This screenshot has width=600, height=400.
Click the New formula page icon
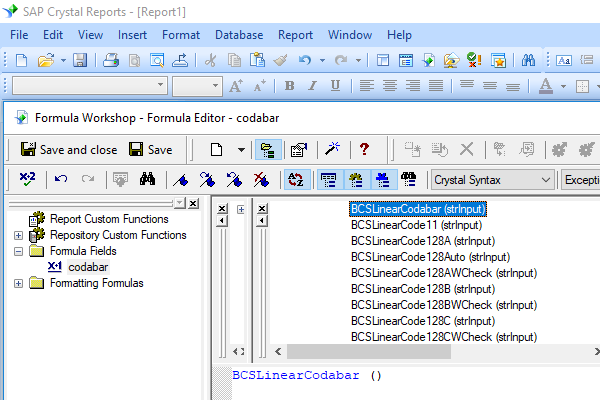point(217,149)
